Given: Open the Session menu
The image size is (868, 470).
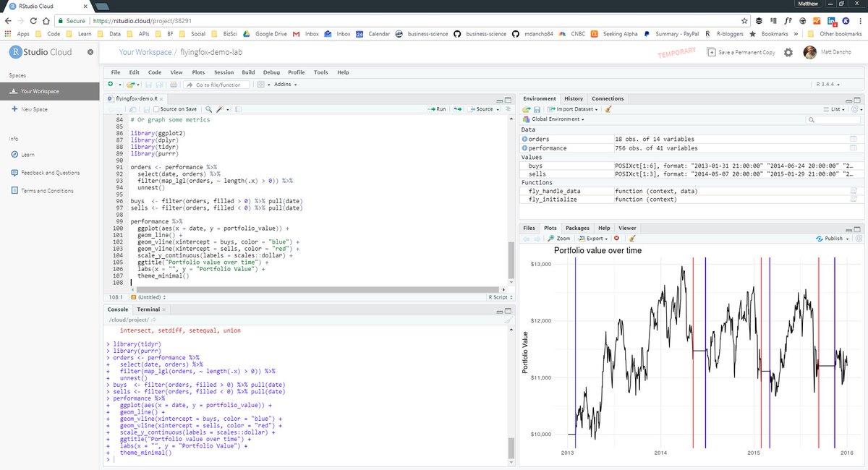Looking at the screenshot, I should click(224, 72).
